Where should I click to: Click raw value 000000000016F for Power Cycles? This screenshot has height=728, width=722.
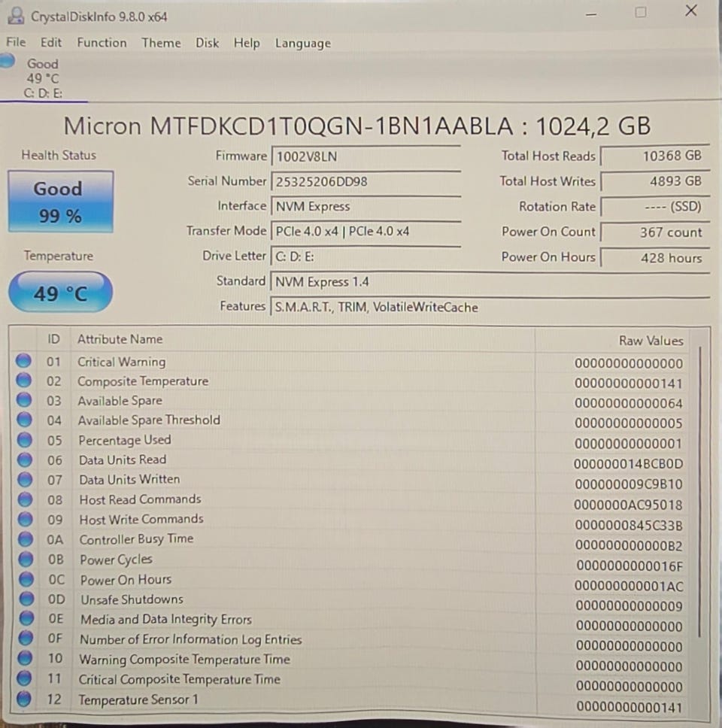tap(629, 566)
